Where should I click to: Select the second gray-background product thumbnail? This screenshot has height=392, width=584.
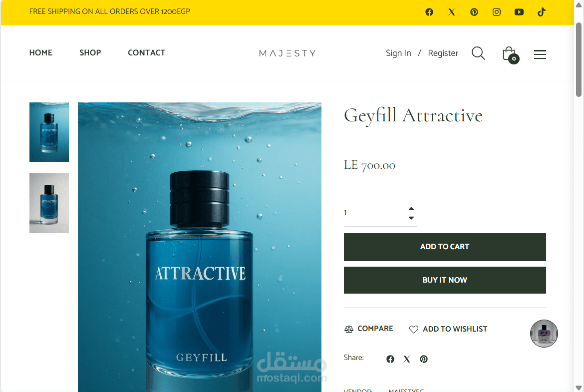pos(49,203)
